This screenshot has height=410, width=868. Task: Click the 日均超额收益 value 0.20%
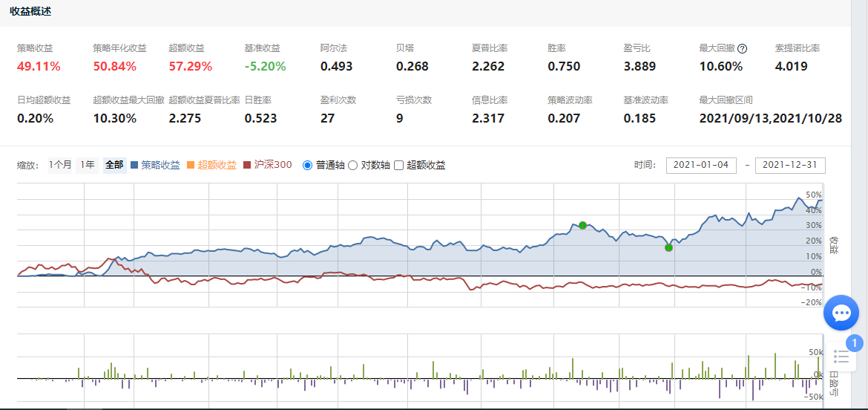pyautogui.click(x=35, y=119)
